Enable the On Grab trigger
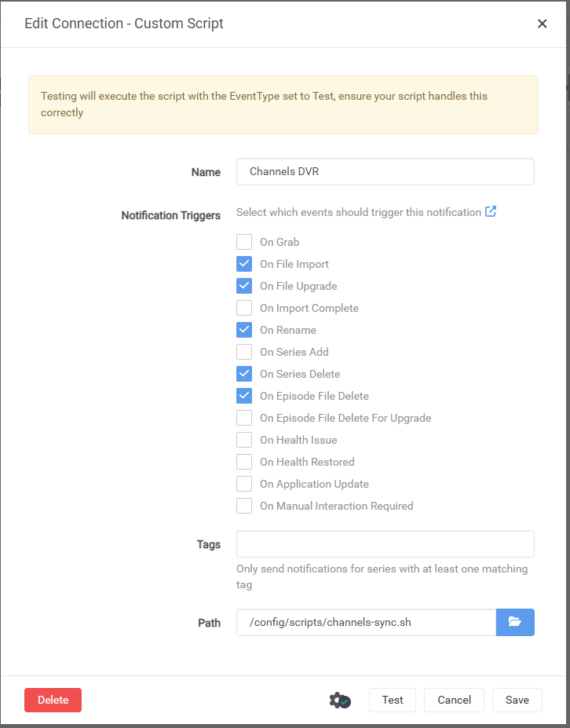The image size is (570, 728). 244,242
